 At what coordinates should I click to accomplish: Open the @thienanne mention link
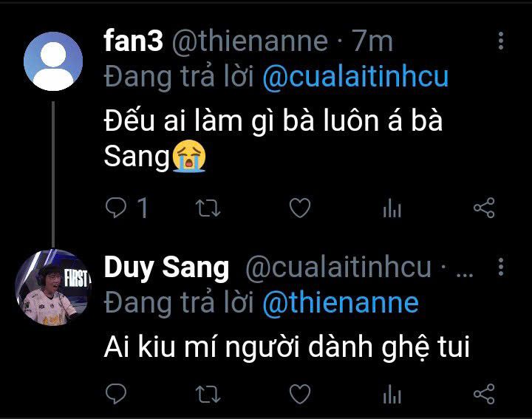[341, 303]
